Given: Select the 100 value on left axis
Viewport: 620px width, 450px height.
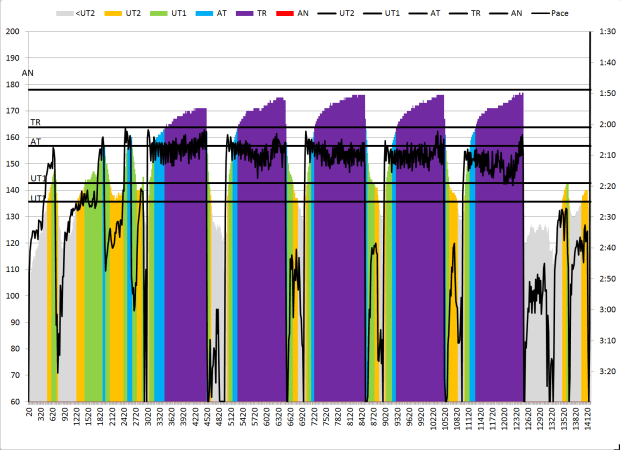Looking at the screenshot, I should tap(13, 296).
